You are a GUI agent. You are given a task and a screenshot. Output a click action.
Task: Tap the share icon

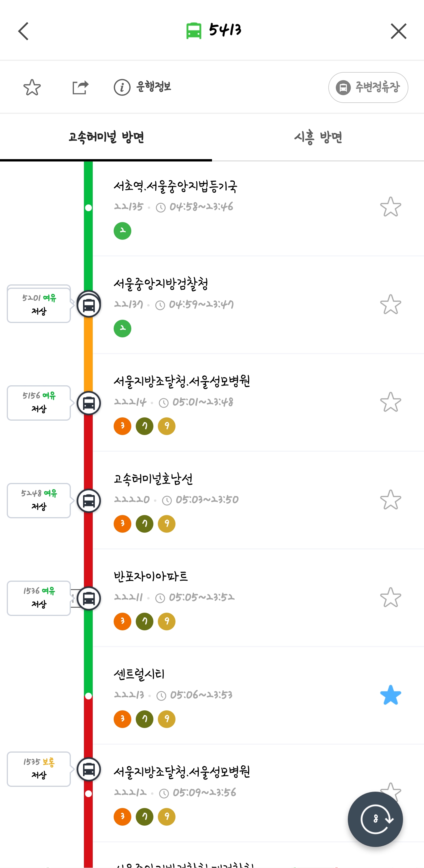coord(80,87)
